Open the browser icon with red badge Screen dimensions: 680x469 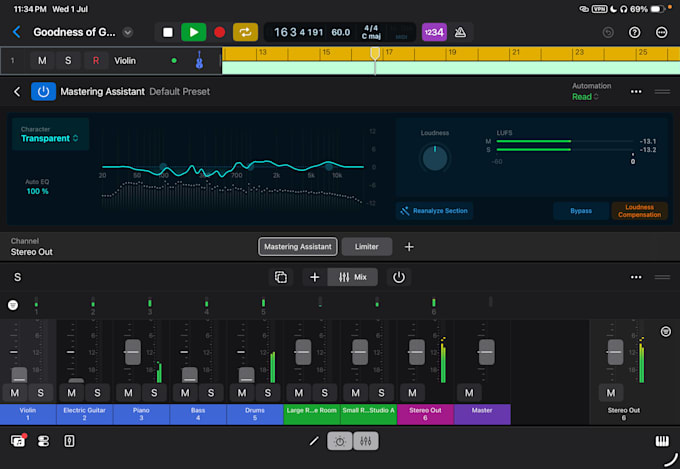point(18,441)
